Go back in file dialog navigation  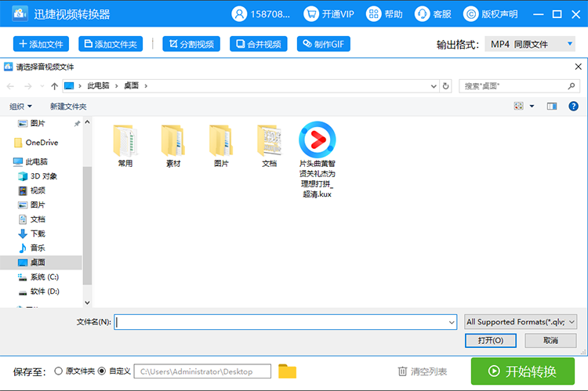click(10, 86)
